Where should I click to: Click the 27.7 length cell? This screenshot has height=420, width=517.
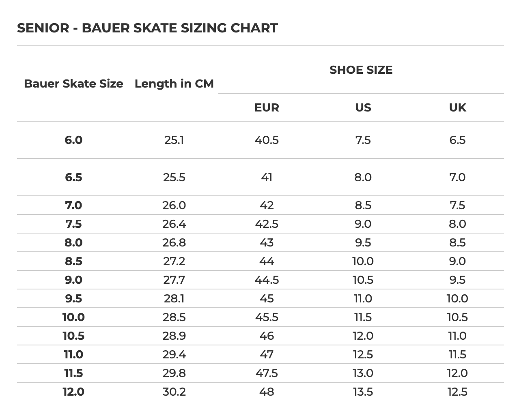[174, 280]
